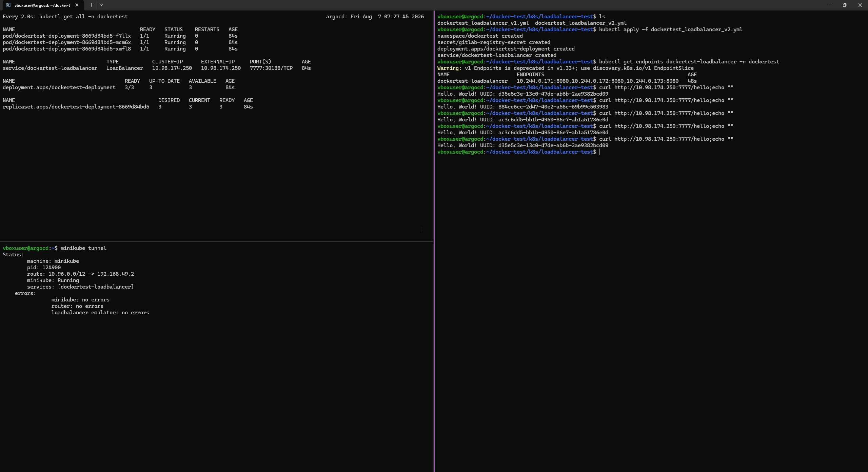Click the dockertest_loadbalancer_v2.yml file name in ls output
868x472 pixels.
point(580,23)
